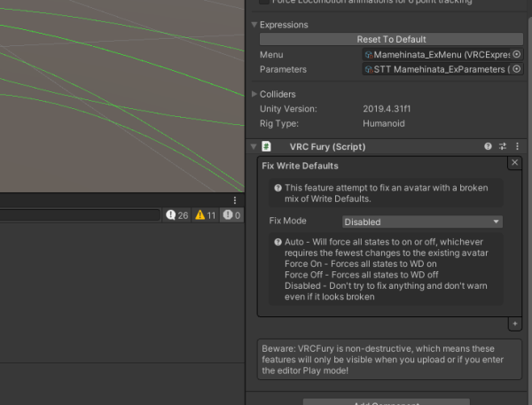This screenshot has height=405, width=532.
Task: Remove the Fix Write Defaults feature
Action: coord(515,163)
